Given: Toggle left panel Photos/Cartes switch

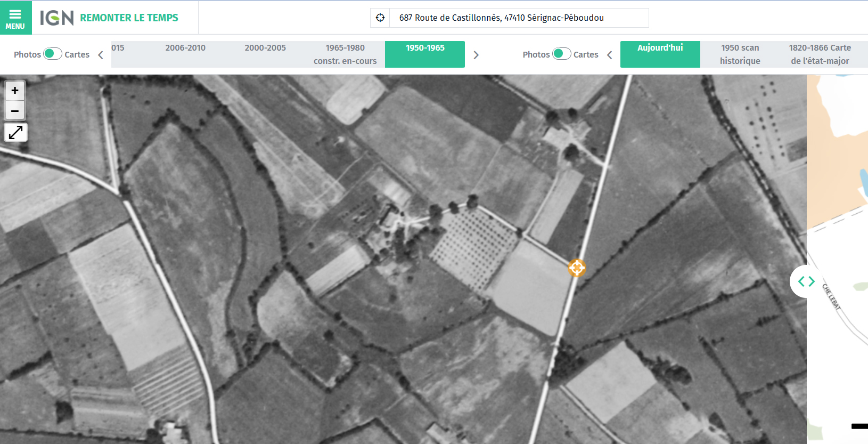Looking at the screenshot, I should click(x=52, y=54).
